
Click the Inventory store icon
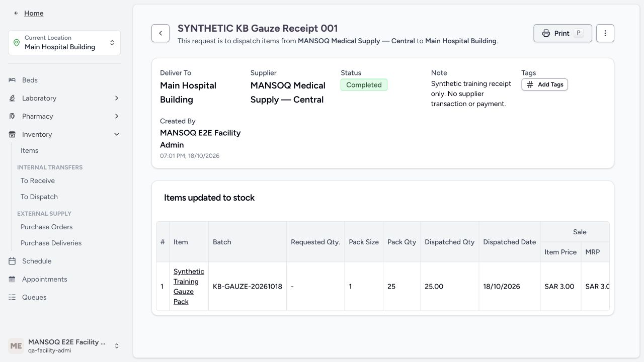pyautogui.click(x=12, y=134)
